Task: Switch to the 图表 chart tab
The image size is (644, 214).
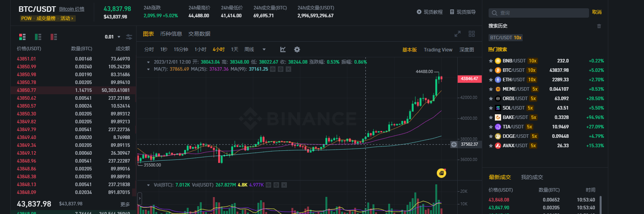Action: 148,34
